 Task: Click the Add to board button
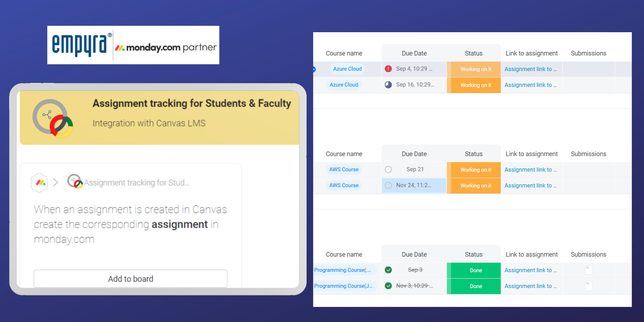click(x=130, y=278)
